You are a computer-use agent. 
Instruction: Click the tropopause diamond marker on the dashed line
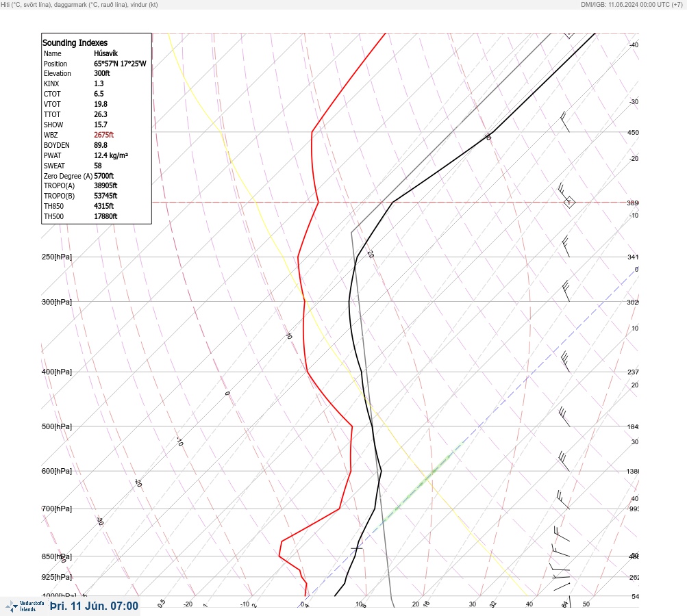[569, 203]
